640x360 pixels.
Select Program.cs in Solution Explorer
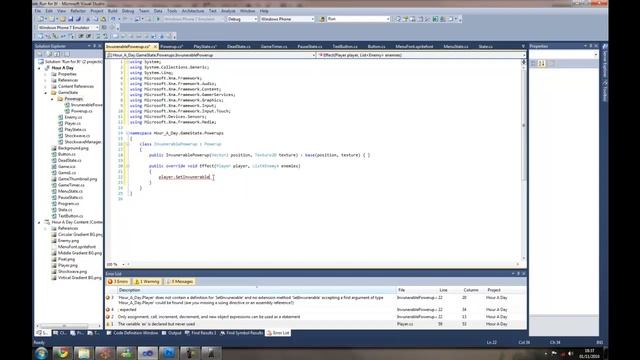pos(68,204)
